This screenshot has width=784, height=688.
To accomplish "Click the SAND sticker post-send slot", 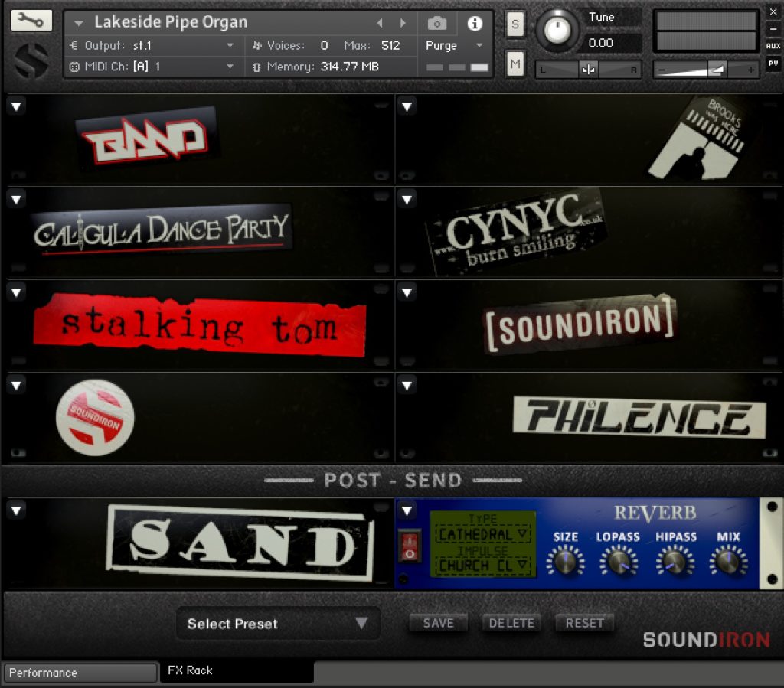I will point(240,543).
